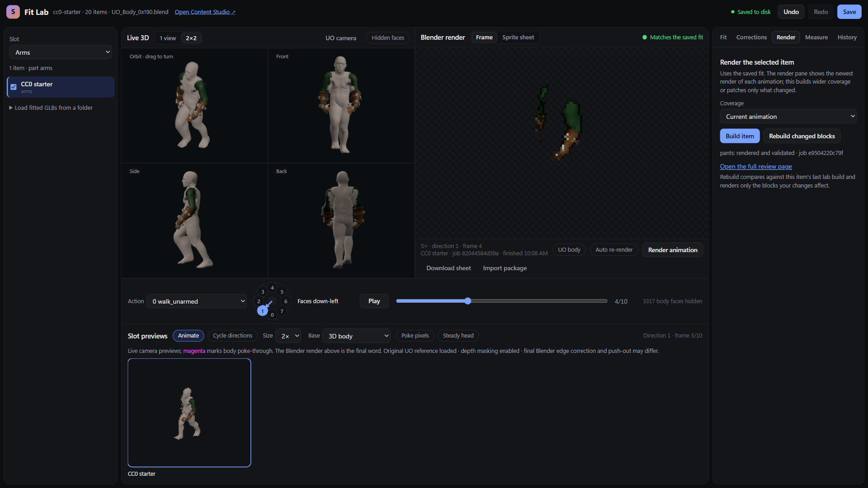The width and height of the screenshot is (868, 488).
Task: Open Content Studio link
Action: pyautogui.click(x=205, y=12)
